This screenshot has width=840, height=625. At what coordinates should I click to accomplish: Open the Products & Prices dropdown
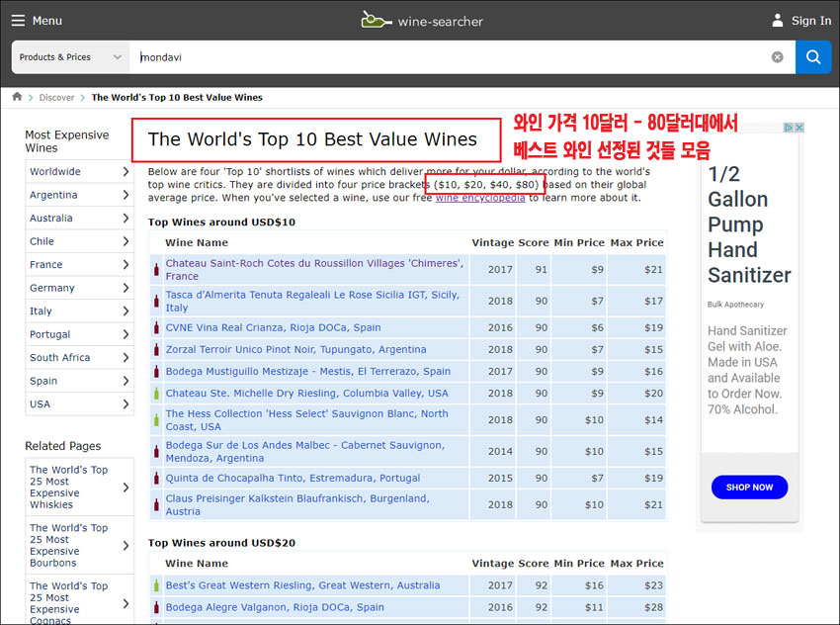(70, 56)
